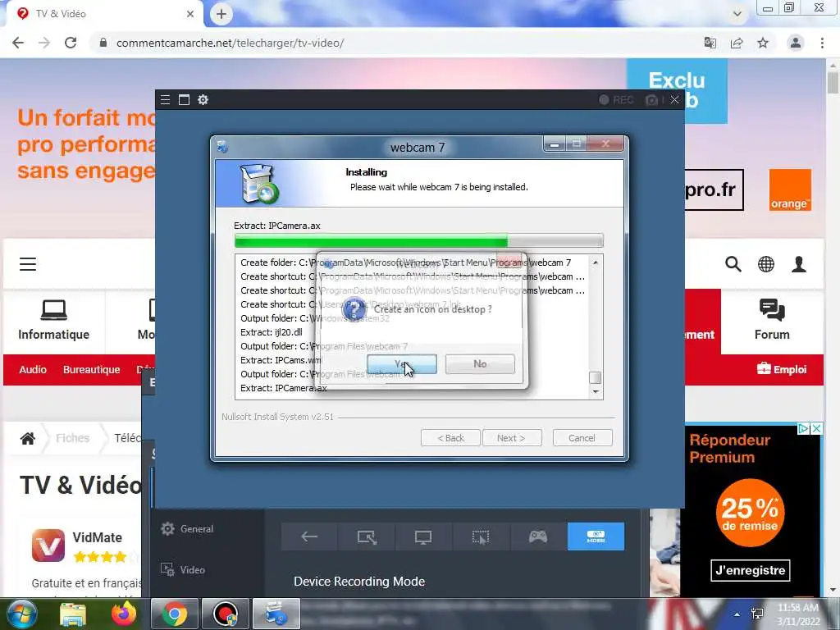Close the Répondeur Premium ad X
840x630 pixels.
point(816,428)
